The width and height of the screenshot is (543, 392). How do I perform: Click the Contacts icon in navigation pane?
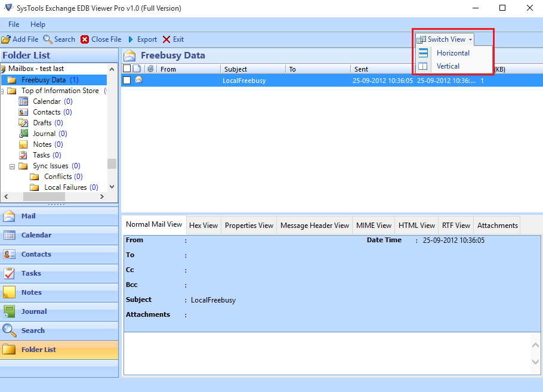point(10,254)
